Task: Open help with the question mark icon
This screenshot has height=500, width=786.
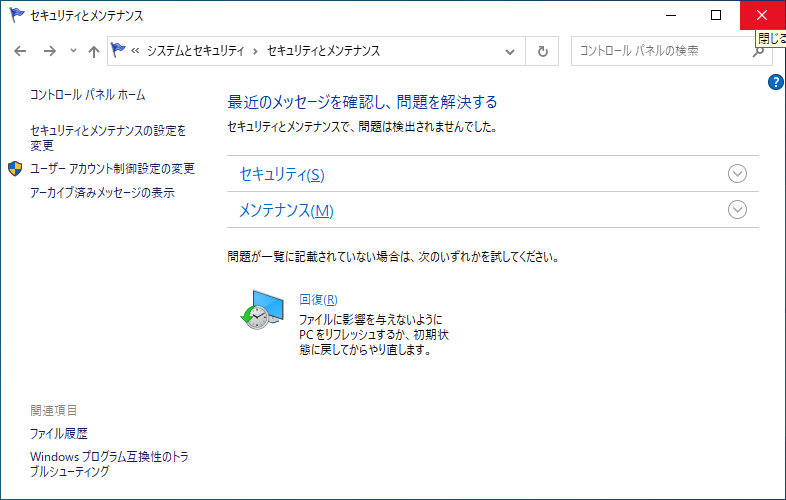Action: 775,82
